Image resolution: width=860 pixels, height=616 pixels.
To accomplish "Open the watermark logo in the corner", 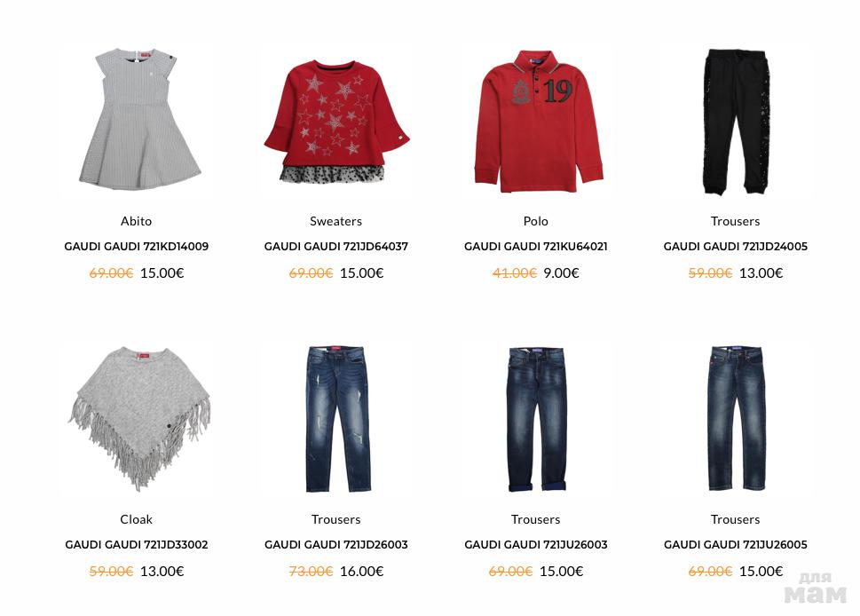I will pos(815,588).
